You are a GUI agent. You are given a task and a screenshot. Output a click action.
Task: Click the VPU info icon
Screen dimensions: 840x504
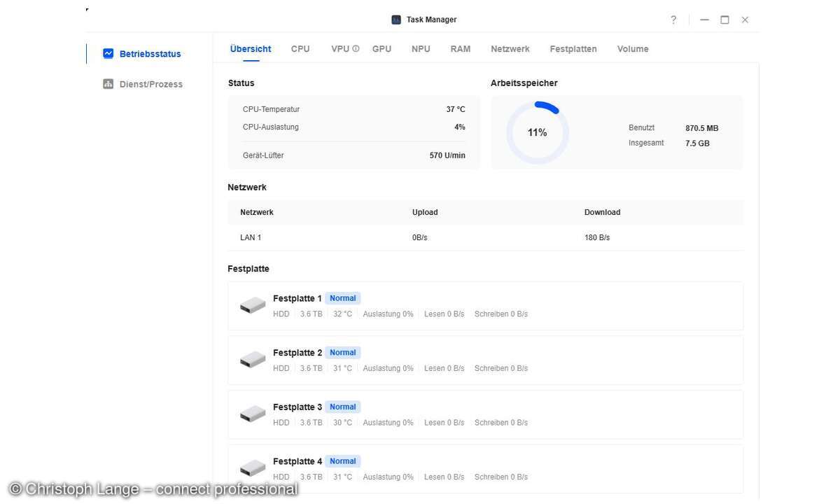pos(356,49)
